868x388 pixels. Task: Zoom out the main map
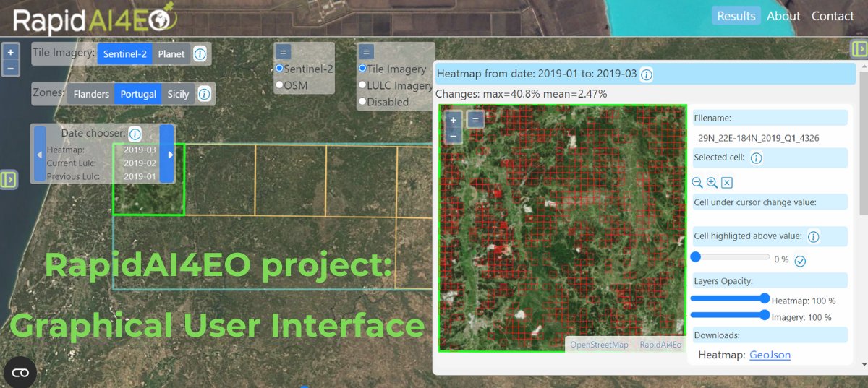point(10,69)
